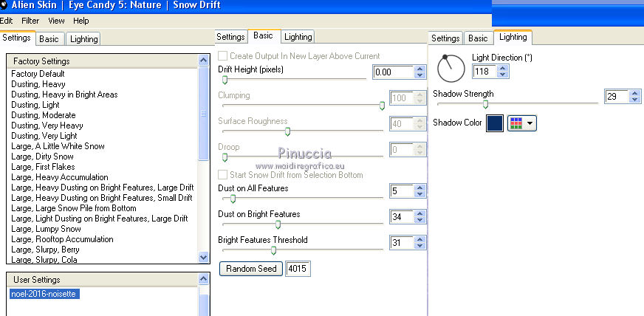Click the Random Seed button
The height and width of the screenshot is (316, 644).
pyautogui.click(x=251, y=269)
